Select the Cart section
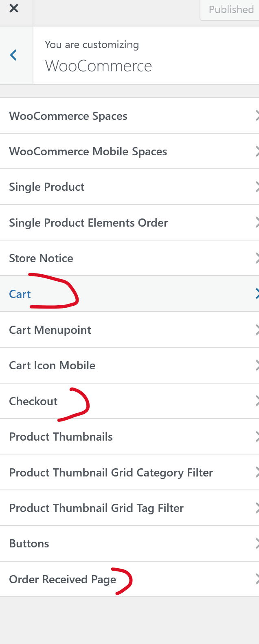Screen dimensions: 259x644 click(x=20, y=294)
